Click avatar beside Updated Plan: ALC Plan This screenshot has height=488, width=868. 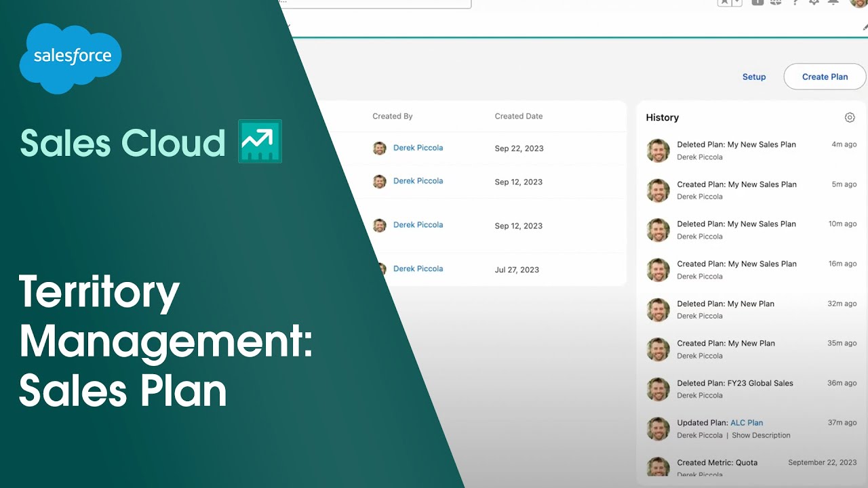[658, 429]
